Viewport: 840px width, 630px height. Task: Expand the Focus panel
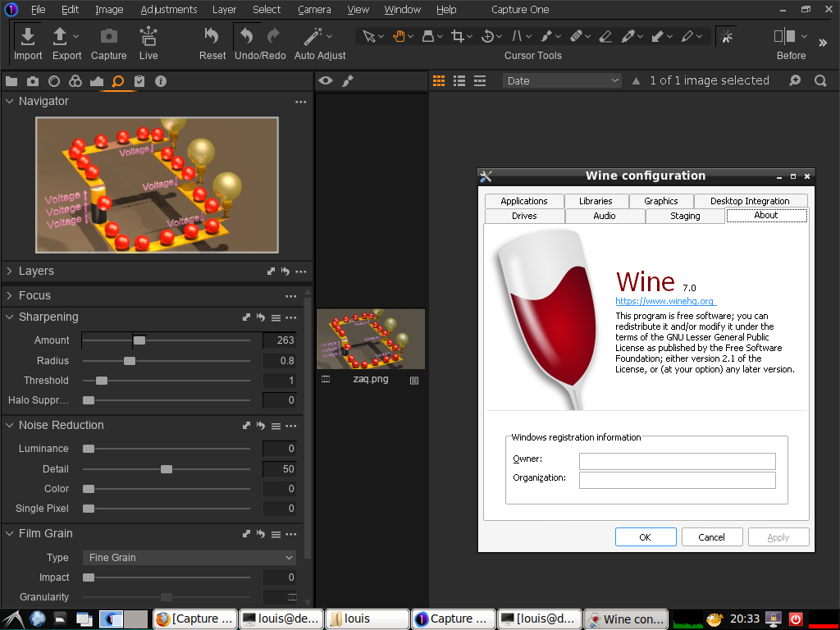(x=9, y=295)
